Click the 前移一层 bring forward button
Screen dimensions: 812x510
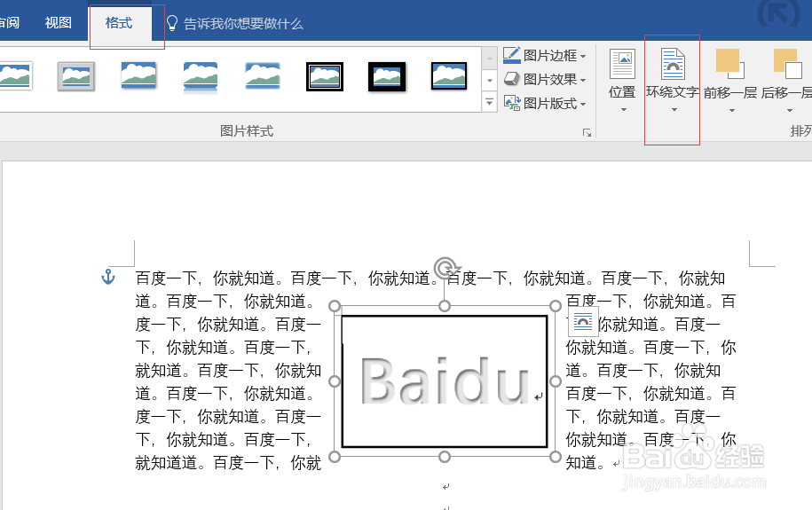pyautogui.click(x=730, y=74)
